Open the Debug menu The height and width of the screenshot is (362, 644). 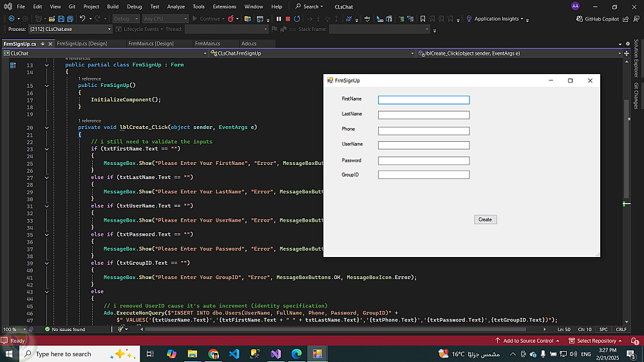(x=134, y=6)
